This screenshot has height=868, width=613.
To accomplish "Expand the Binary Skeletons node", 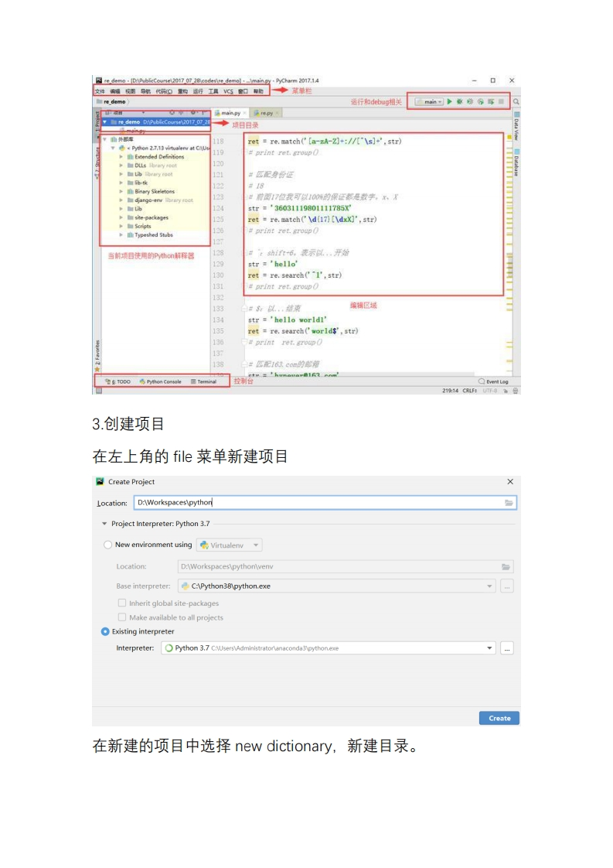I will pyautogui.click(x=121, y=192).
